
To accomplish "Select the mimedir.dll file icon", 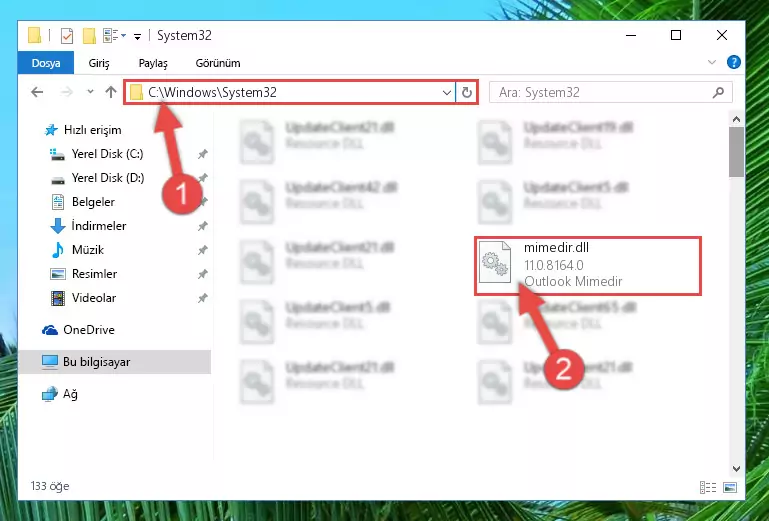I will click(x=494, y=262).
